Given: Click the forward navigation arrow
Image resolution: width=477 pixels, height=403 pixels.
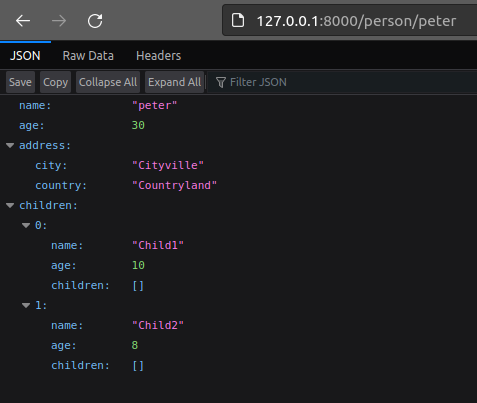Looking at the screenshot, I should 59,21.
